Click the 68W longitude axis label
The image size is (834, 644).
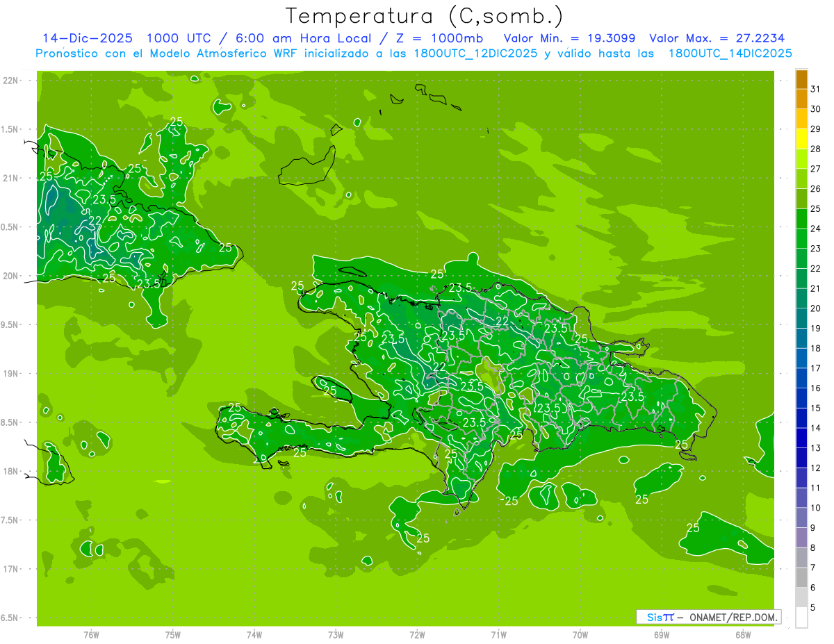coord(743,635)
